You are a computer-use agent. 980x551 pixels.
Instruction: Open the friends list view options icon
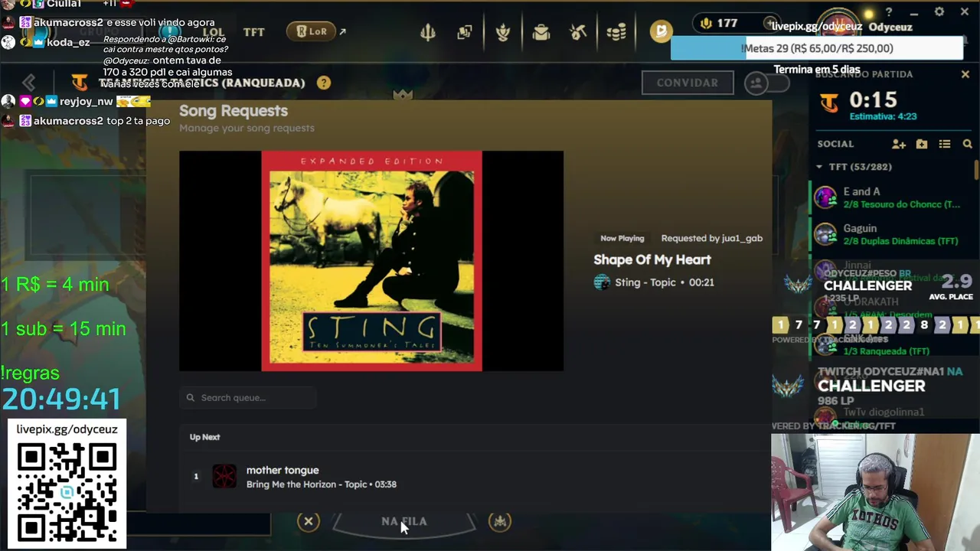945,144
